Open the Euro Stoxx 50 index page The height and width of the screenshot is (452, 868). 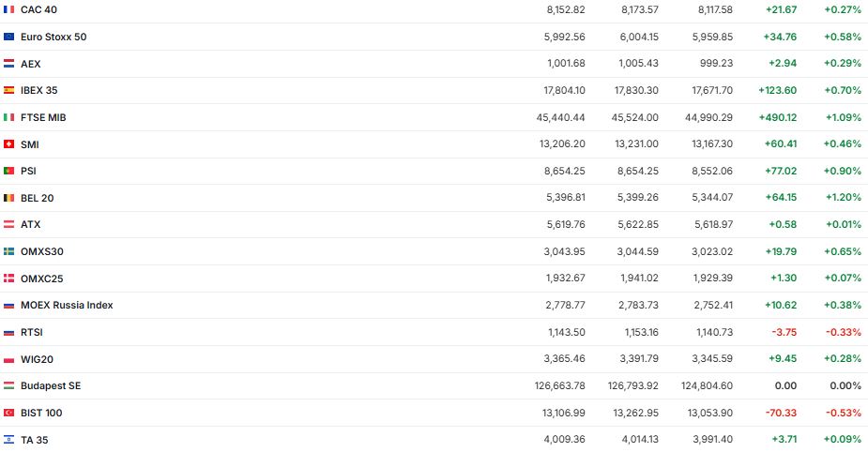[53, 37]
